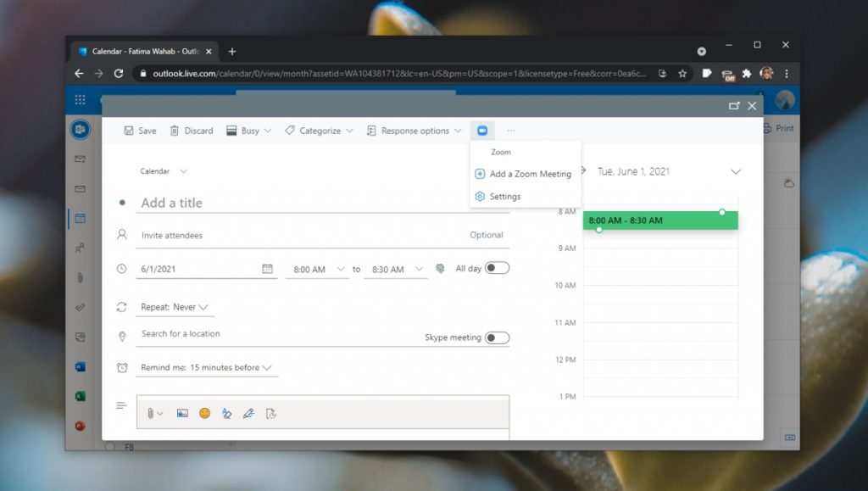Open the 8:00 AM start time dropdown
868x491 pixels.
317,270
